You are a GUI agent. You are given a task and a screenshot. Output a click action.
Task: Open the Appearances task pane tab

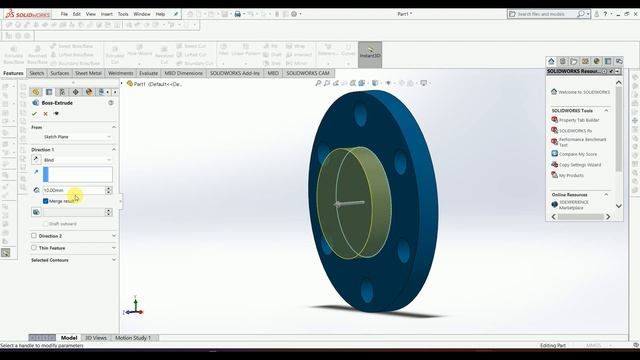(597, 61)
